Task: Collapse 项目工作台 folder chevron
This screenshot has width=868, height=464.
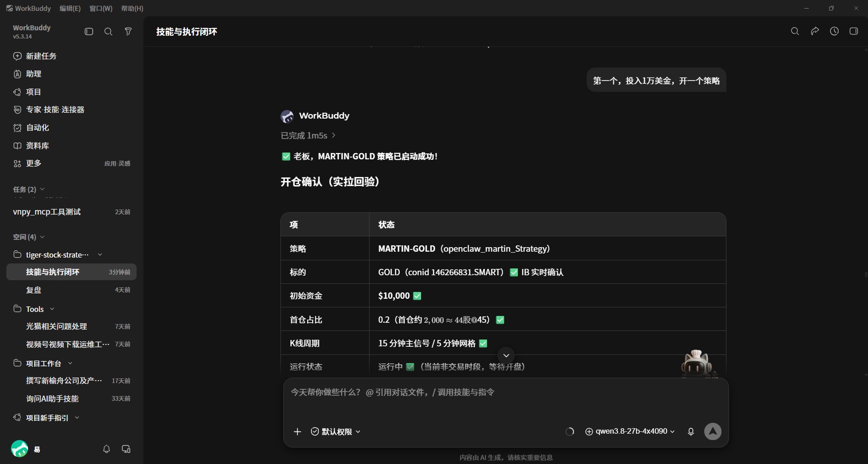Action: [70, 364]
